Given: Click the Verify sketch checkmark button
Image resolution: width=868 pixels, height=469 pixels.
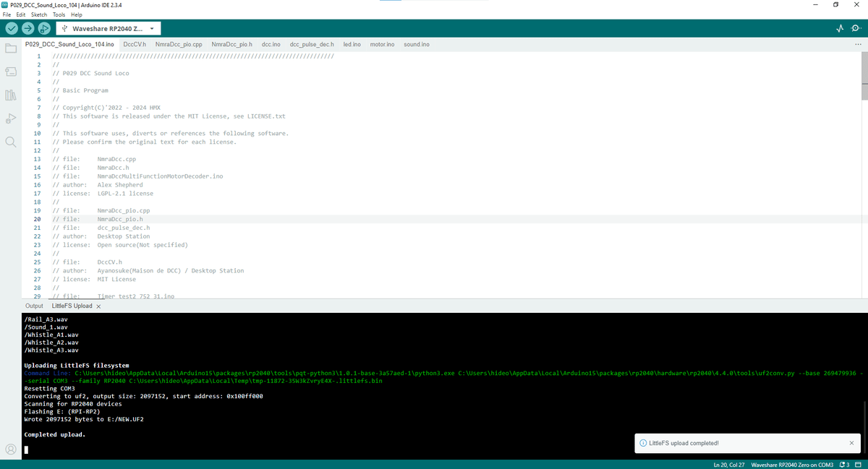Looking at the screenshot, I should coord(12,28).
